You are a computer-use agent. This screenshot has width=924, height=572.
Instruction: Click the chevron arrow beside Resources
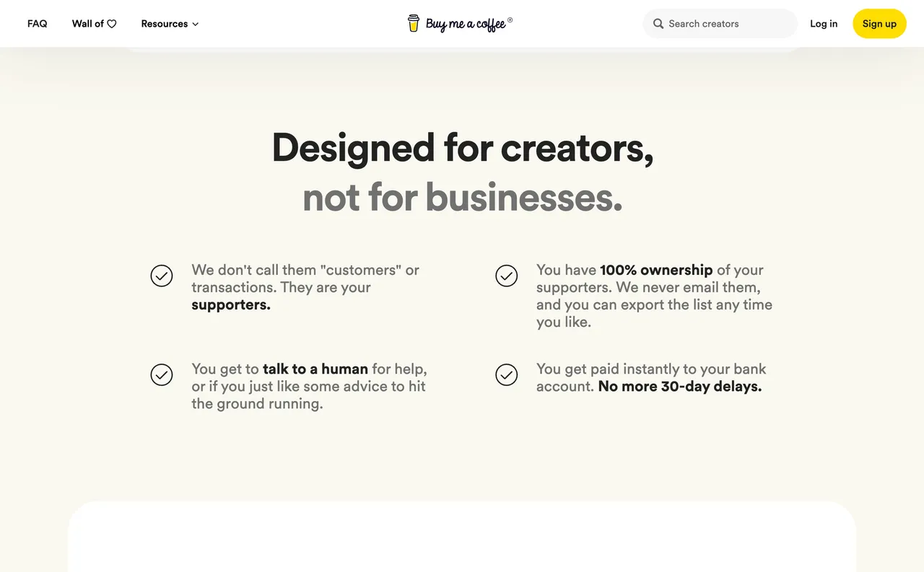click(195, 24)
